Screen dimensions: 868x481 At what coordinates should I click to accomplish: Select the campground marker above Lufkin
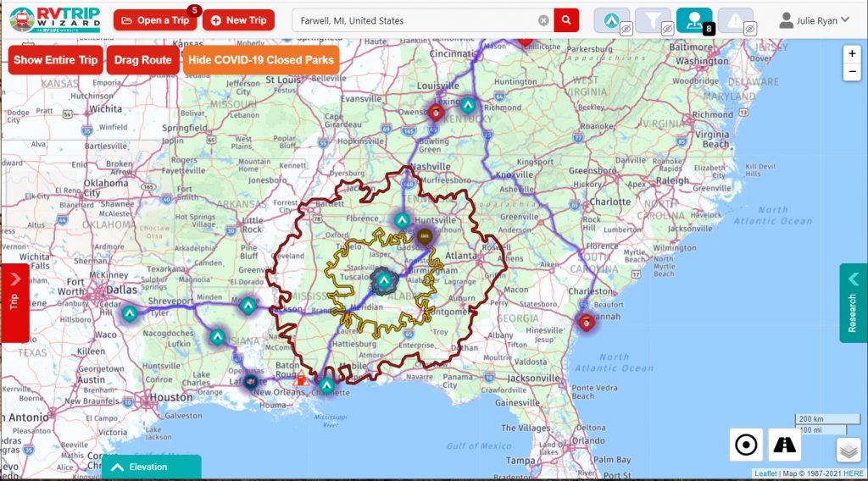(218, 337)
